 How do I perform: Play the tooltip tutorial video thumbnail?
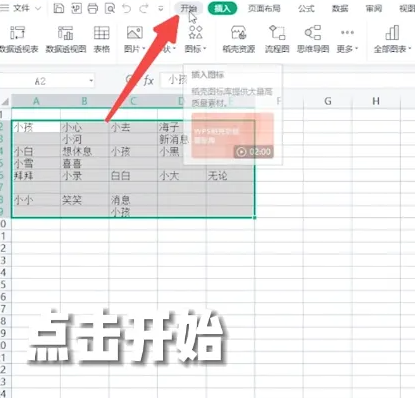pos(233,135)
